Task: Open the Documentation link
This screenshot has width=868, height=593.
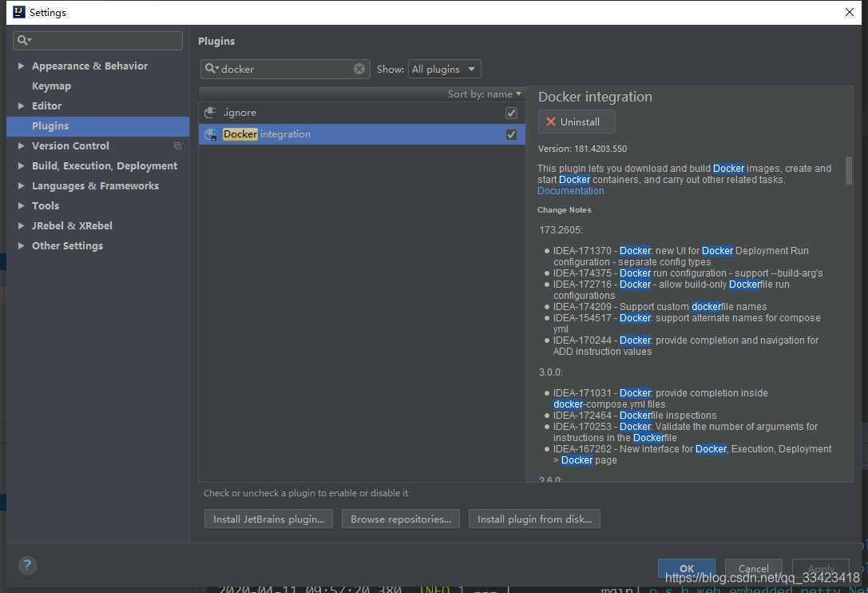Action: click(x=570, y=191)
